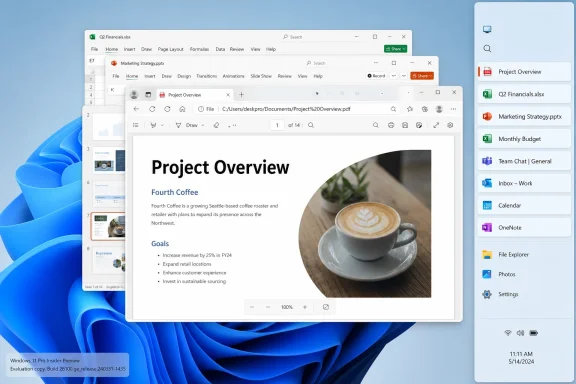576x384 pixels.
Task: Save the PDF with the Save icon
Action: 405,125
